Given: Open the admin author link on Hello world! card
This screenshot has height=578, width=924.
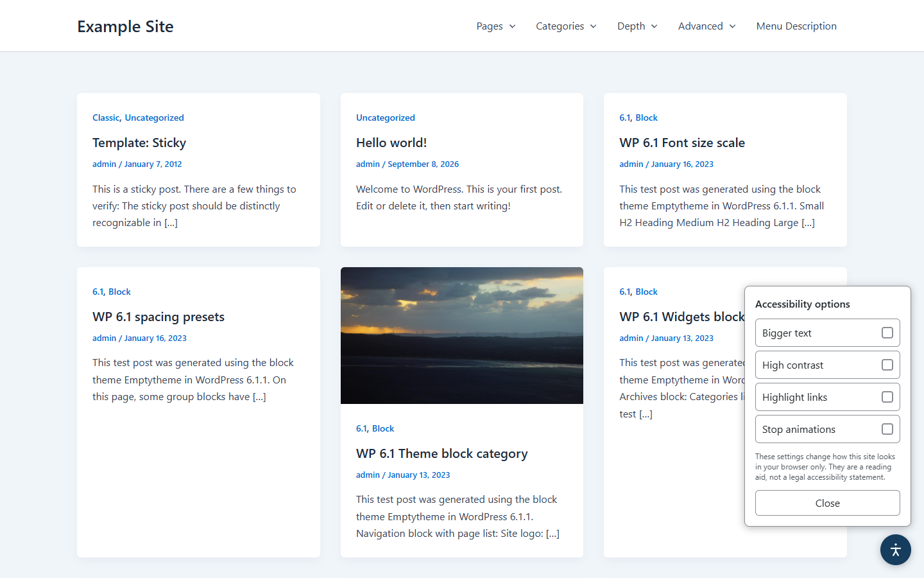Looking at the screenshot, I should 368,164.
